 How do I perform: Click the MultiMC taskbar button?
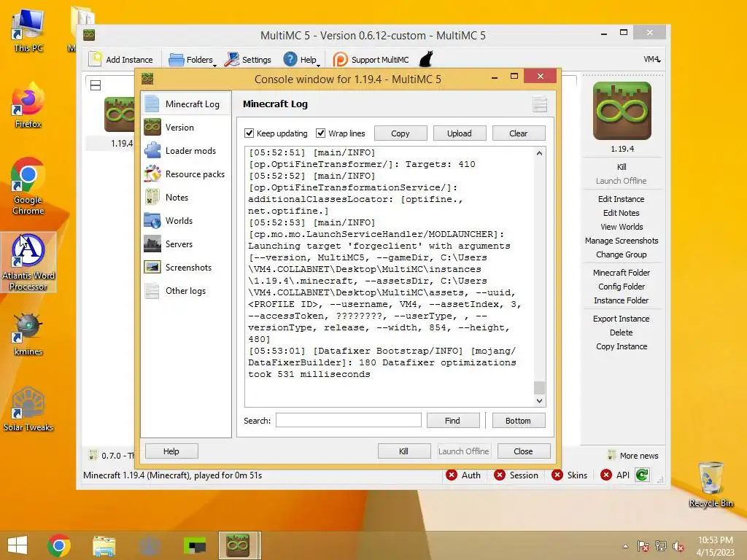coord(239,545)
